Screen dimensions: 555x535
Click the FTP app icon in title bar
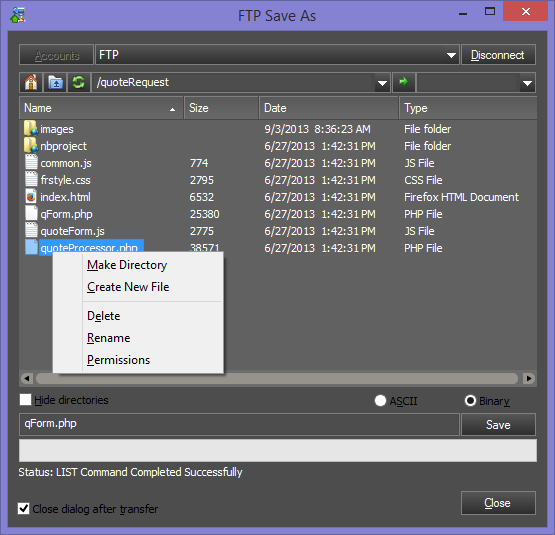coord(18,15)
